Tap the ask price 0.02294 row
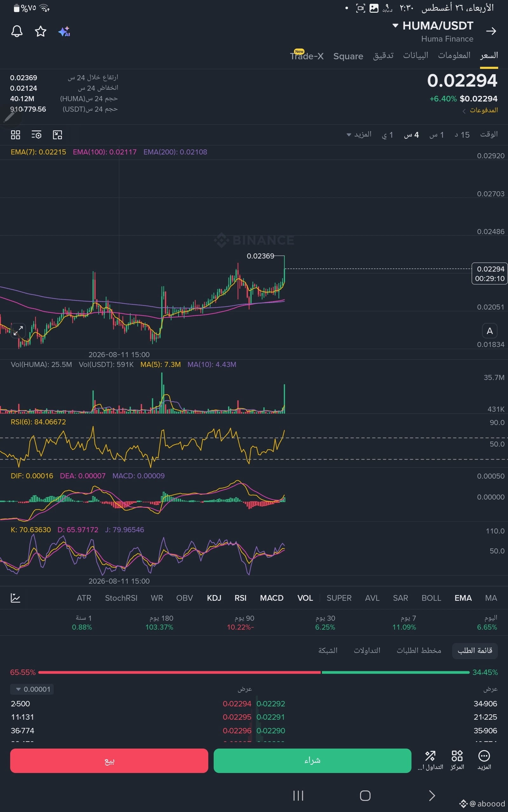The height and width of the screenshot is (812, 508). tap(131, 704)
